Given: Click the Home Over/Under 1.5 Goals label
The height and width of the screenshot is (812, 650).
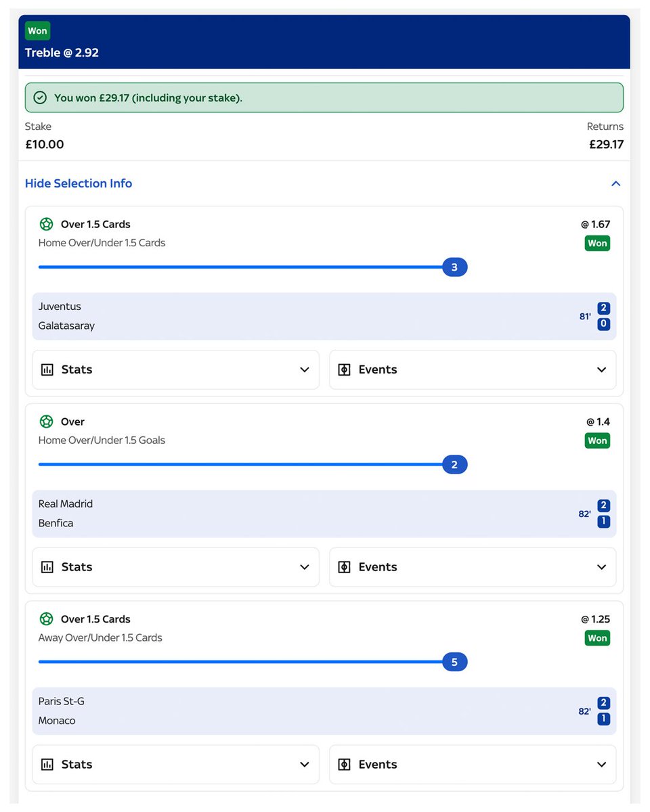Looking at the screenshot, I should click(x=102, y=441).
